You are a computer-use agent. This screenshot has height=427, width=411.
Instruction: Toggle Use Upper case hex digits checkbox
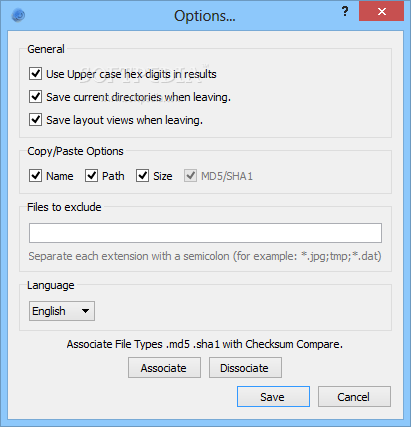(x=35, y=74)
